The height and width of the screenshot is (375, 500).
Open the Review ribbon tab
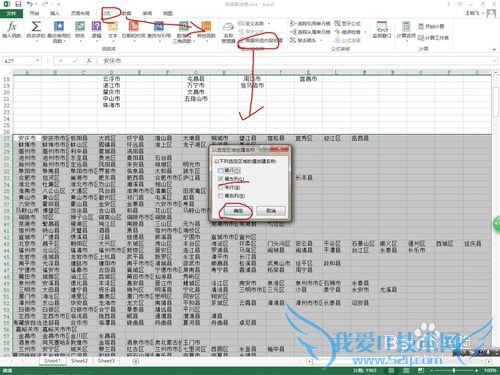(147, 13)
